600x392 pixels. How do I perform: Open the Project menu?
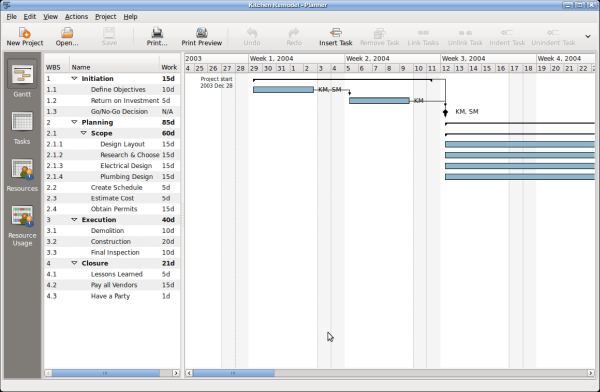[106, 16]
